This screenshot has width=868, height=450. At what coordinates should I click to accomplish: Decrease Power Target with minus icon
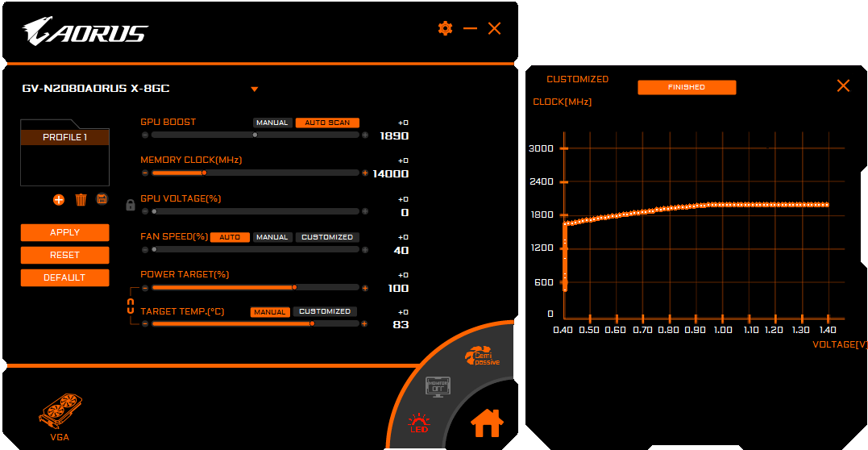click(145, 288)
